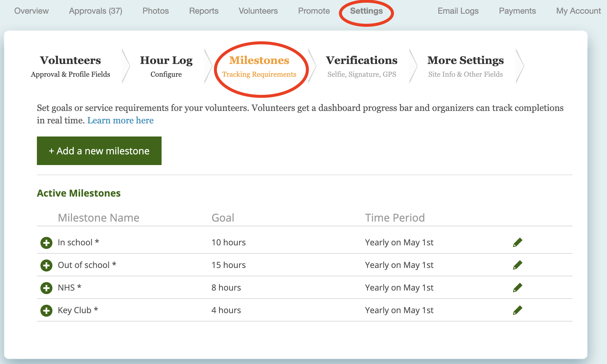607x364 pixels.
Task: Select the NHS milestone name text
Action: click(x=69, y=288)
